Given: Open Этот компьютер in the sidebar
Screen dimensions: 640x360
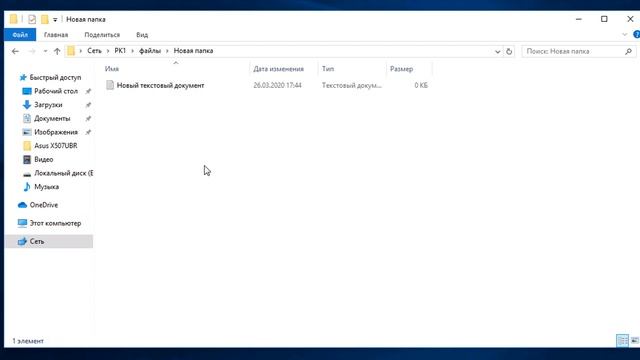Looking at the screenshot, I should [55, 223].
